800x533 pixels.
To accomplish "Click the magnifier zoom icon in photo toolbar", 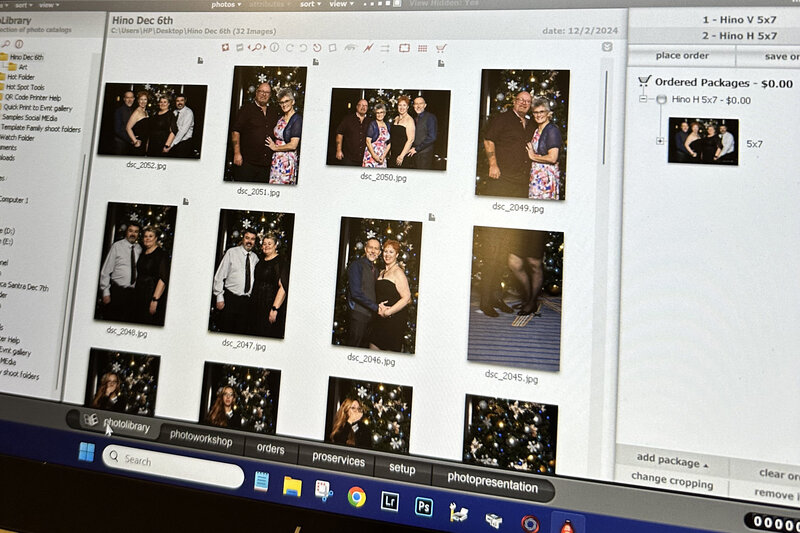I will click(256, 47).
